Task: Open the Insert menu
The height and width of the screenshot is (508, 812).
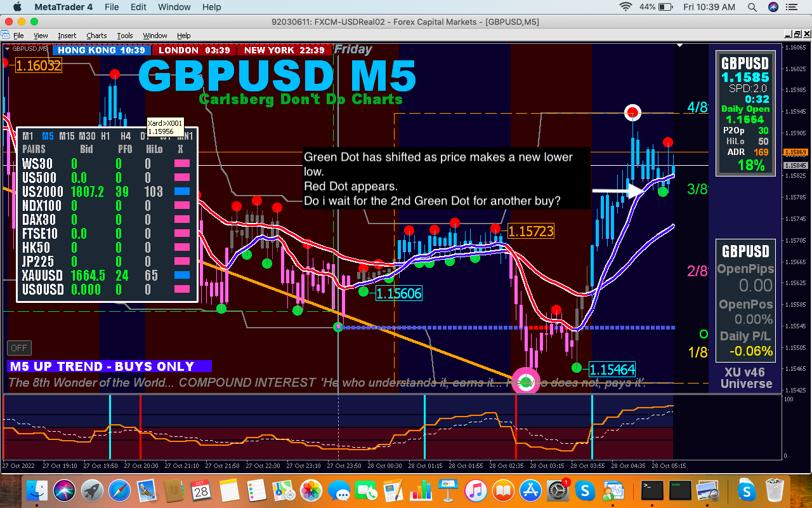Action: click(67, 36)
